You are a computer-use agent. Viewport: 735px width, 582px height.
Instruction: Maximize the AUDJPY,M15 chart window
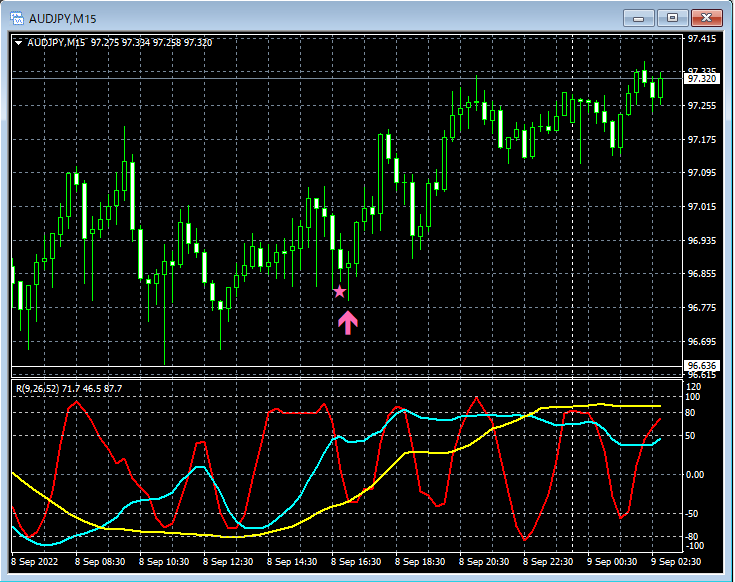(x=672, y=18)
